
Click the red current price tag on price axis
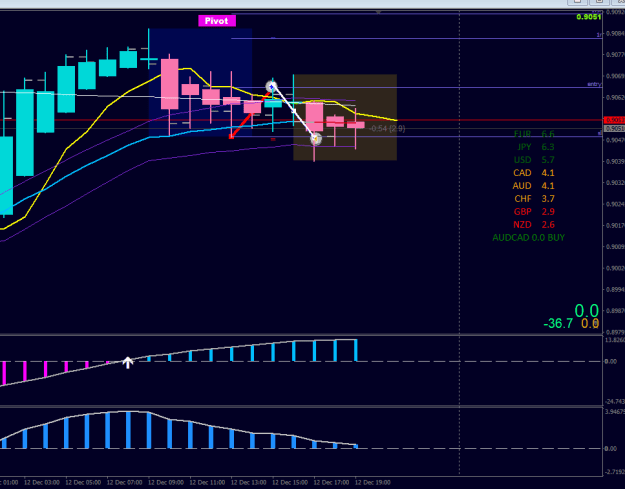(x=614, y=120)
